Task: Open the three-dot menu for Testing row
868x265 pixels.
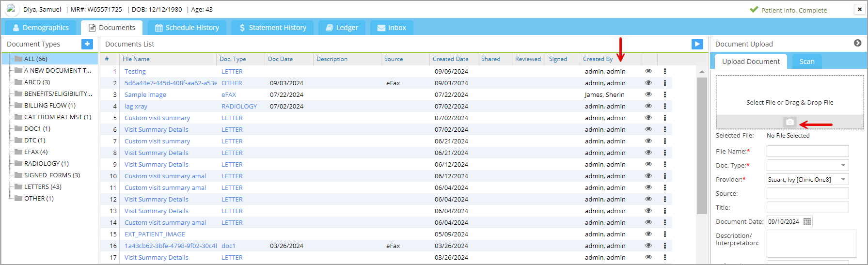Action: 665,71
